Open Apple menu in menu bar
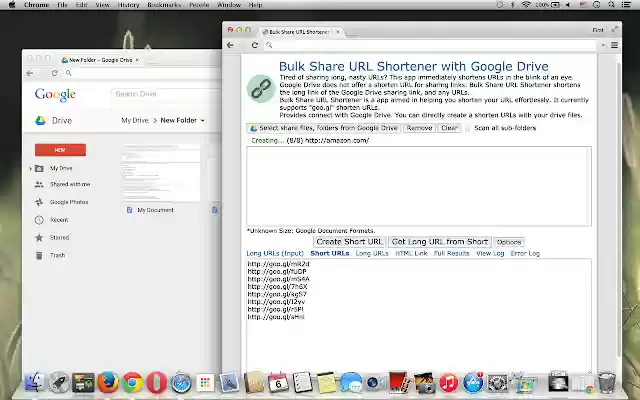 coord(11,5)
